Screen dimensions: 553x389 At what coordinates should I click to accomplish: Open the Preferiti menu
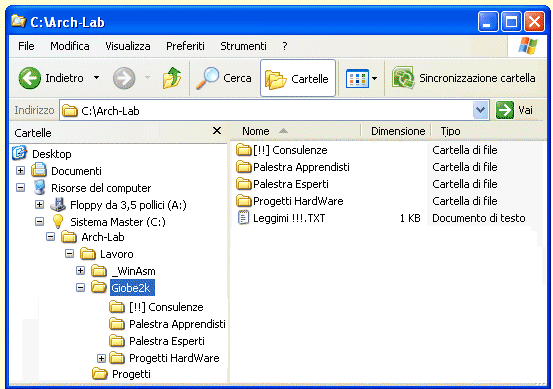185,46
